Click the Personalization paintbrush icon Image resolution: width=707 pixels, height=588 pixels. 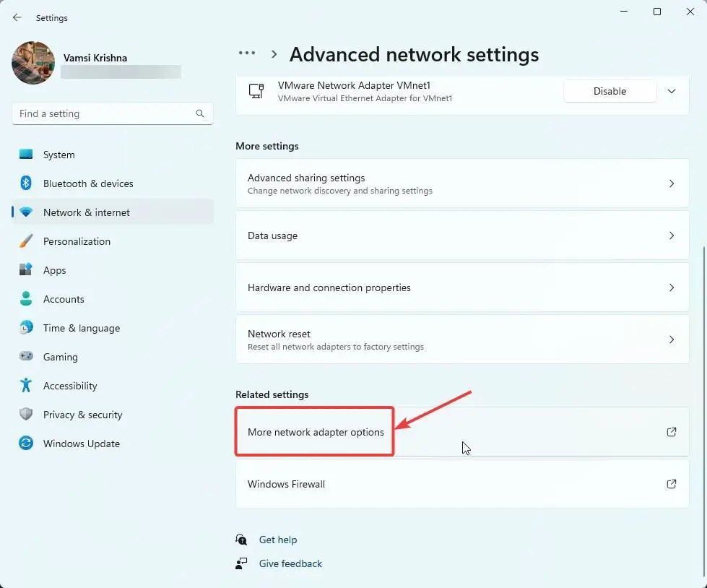coord(26,241)
